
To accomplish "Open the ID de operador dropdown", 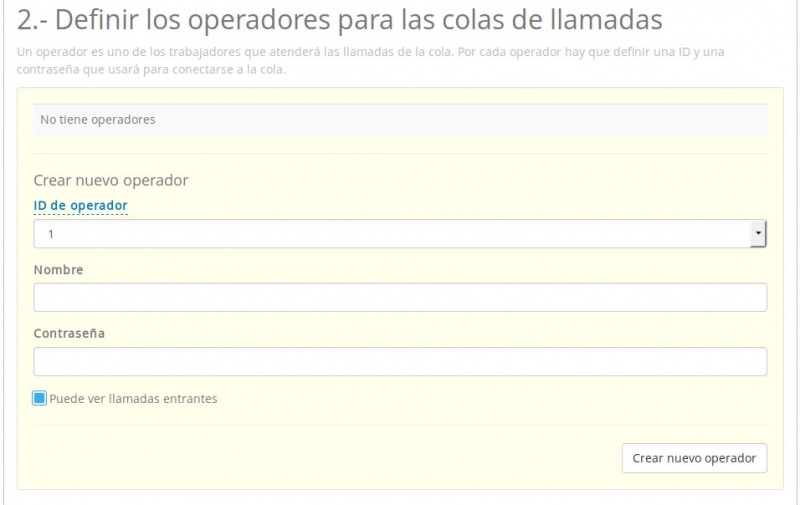I will (400, 234).
